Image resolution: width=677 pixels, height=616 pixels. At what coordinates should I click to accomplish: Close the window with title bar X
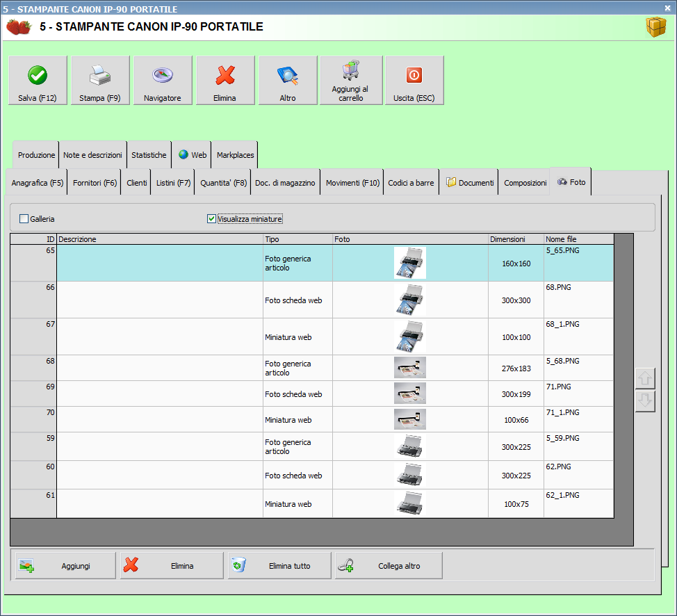[x=667, y=8]
